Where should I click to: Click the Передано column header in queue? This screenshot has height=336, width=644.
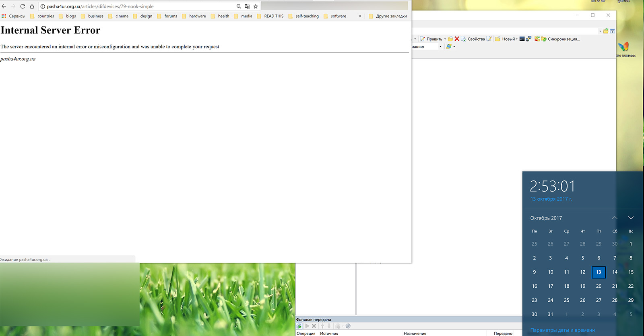pyautogui.click(x=504, y=334)
